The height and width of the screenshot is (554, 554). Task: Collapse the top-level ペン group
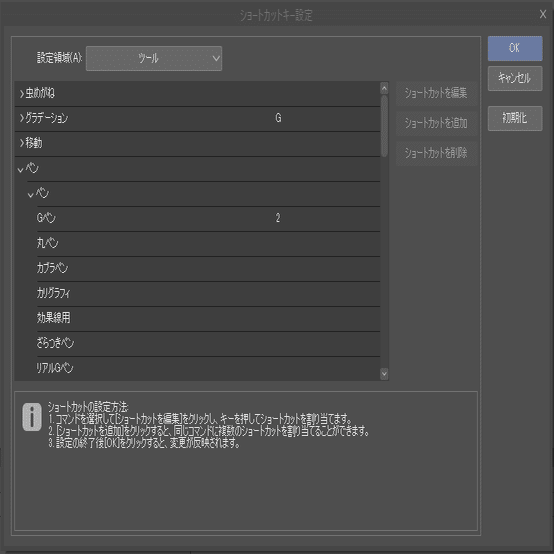click(21, 169)
